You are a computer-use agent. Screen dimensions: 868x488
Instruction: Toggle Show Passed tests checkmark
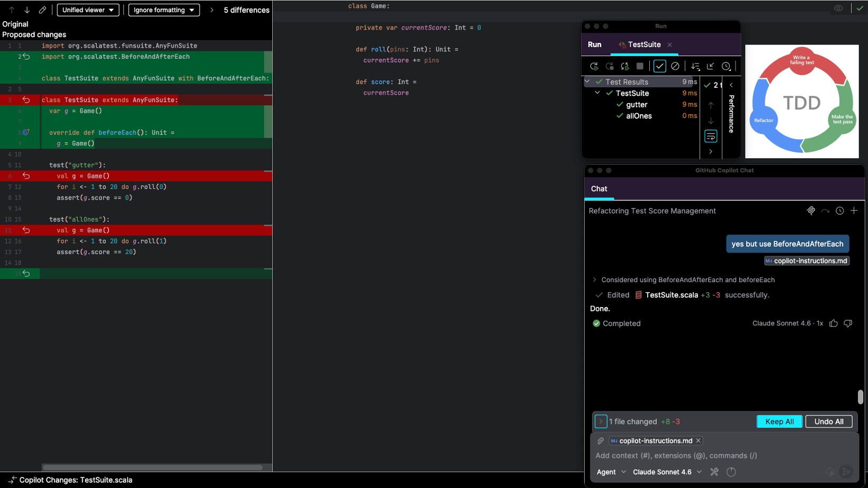click(x=659, y=66)
